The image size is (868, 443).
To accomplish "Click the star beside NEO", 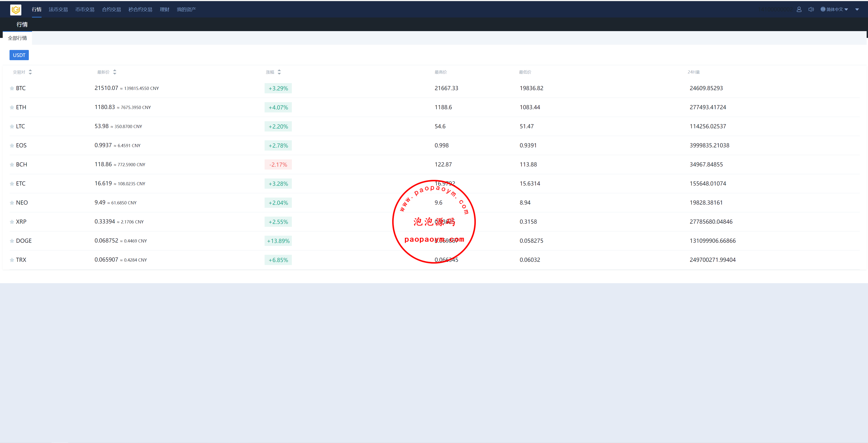I will tap(12, 203).
